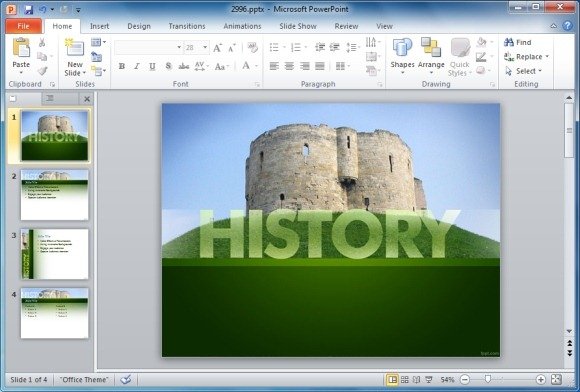This screenshot has width=580, height=392.
Task: Click the zoom in plus button
Action: 540,380
